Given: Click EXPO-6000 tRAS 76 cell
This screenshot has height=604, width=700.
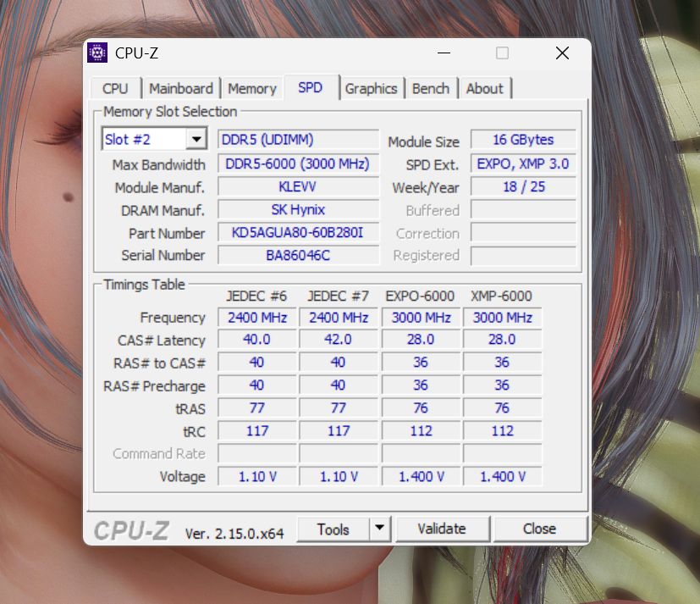Looking at the screenshot, I should coord(421,407).
